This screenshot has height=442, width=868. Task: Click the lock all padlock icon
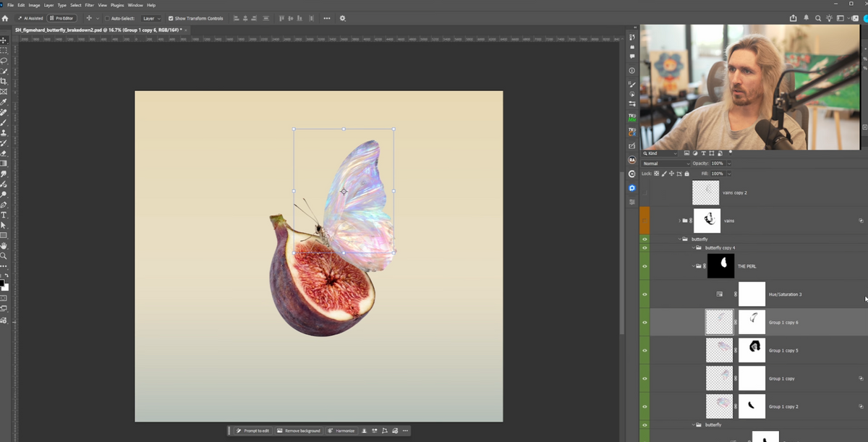coord(686,174)
